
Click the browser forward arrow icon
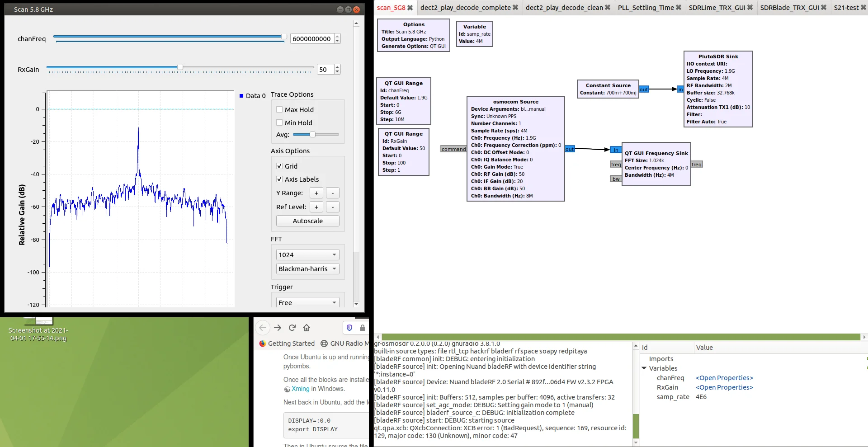tap(278, 328)
